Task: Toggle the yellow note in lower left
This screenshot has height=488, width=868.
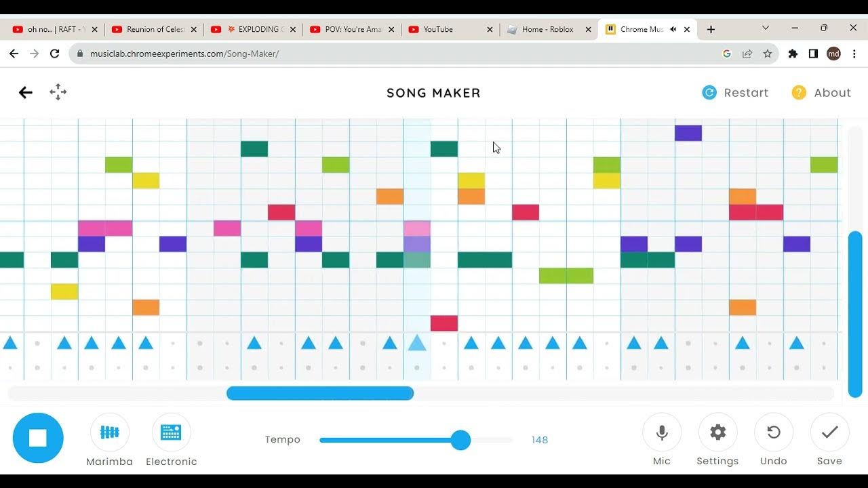Action: point(64,291)
